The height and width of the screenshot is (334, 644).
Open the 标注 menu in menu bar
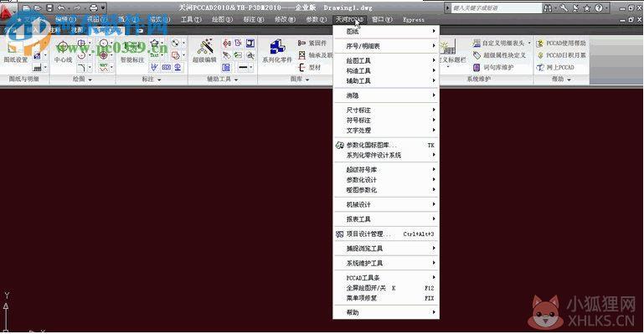(x=254, y=19)
